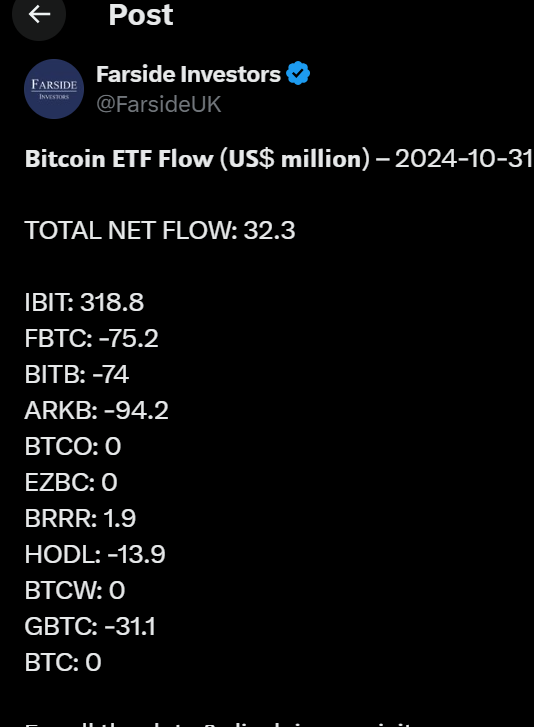The width and height of the screenshot is (534, 727).
Task: Click the BTCO: 0 line
Action: pyautogui.click(x=73, y=446)
